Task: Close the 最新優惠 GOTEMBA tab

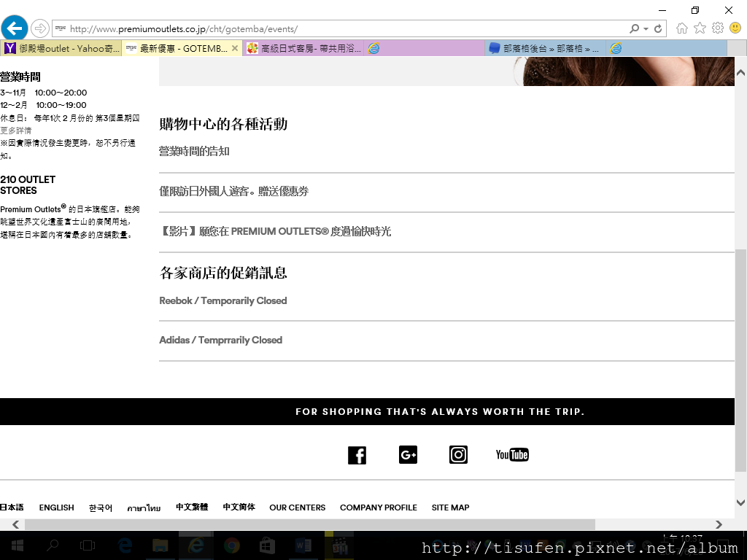Action: tap(235, 48)
